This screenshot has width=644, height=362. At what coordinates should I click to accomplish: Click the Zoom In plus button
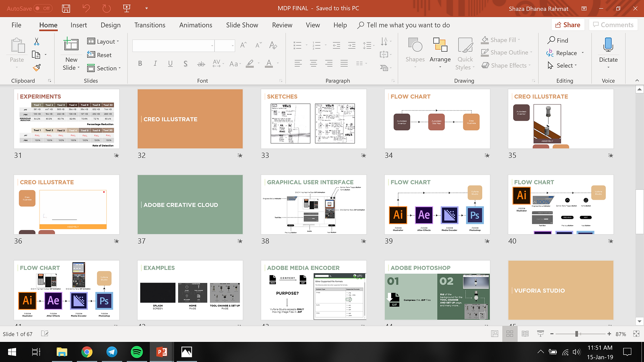(609, 334)
